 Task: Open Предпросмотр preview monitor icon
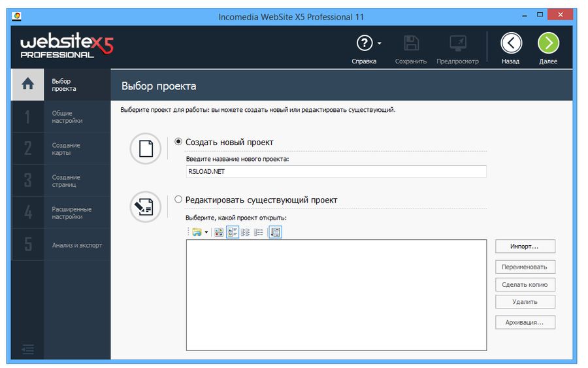tap(458, 43)
